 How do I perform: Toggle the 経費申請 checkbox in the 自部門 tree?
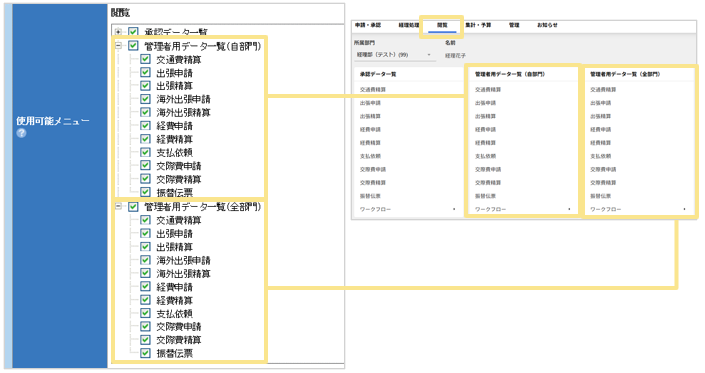(x=145, y=125)
